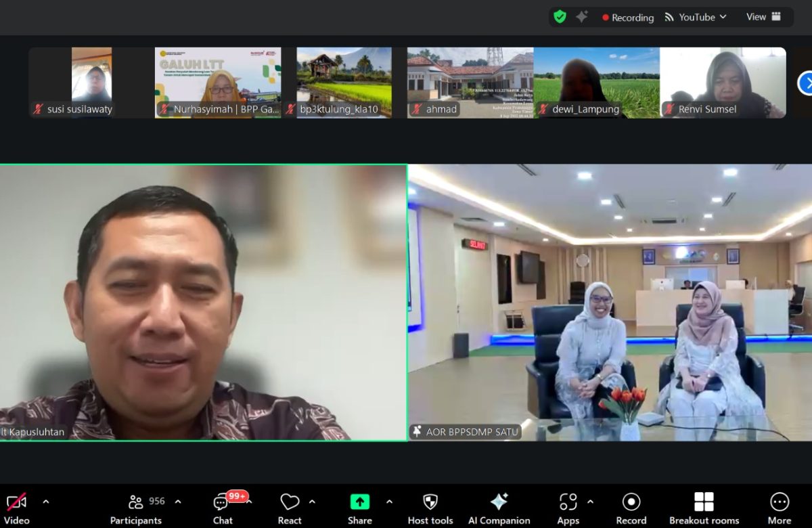Image resolution: width=812 pixels, height=528 pixels.
Task: Select the dewi_Lampung video thumbnail
Action: point(596,83)
